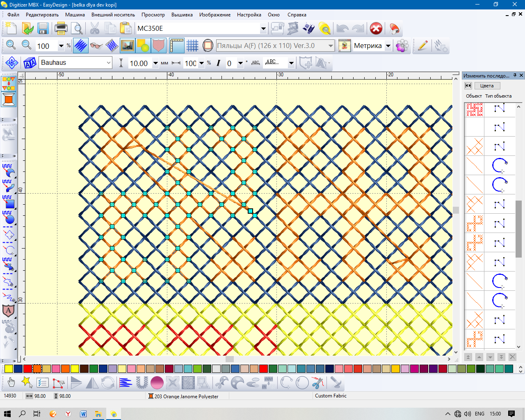This screenshot has width=525, height=420.
Task: Toggle the stitch view blue lines button
Action: tap(81, 46)
